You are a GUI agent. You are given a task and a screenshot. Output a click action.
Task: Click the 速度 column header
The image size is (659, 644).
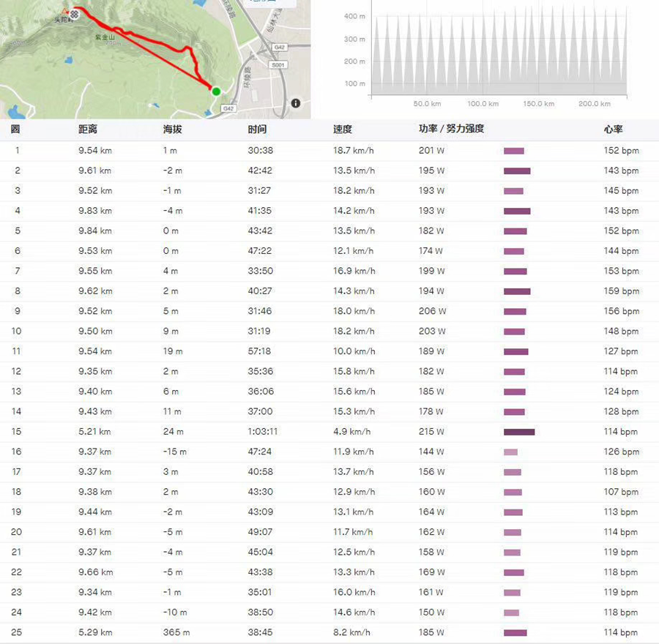coord(343,129)
